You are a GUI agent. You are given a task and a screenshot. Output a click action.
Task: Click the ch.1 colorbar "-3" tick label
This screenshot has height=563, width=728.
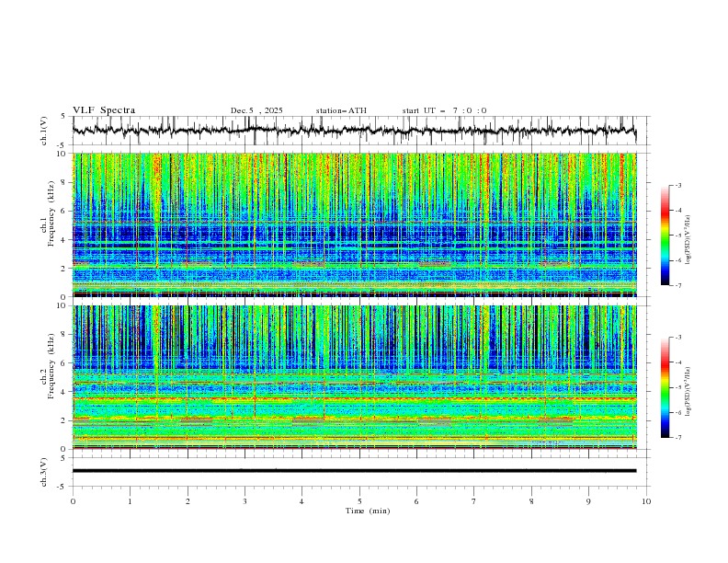coord(678,185)
